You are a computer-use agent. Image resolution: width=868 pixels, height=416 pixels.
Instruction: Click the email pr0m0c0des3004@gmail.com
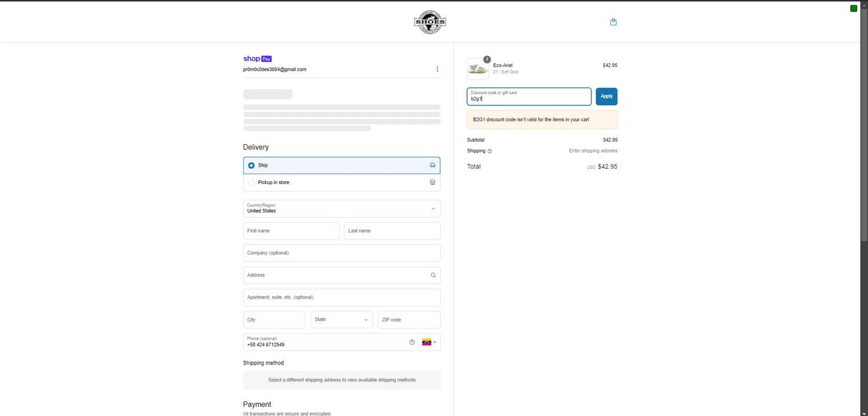pos(275,69)
